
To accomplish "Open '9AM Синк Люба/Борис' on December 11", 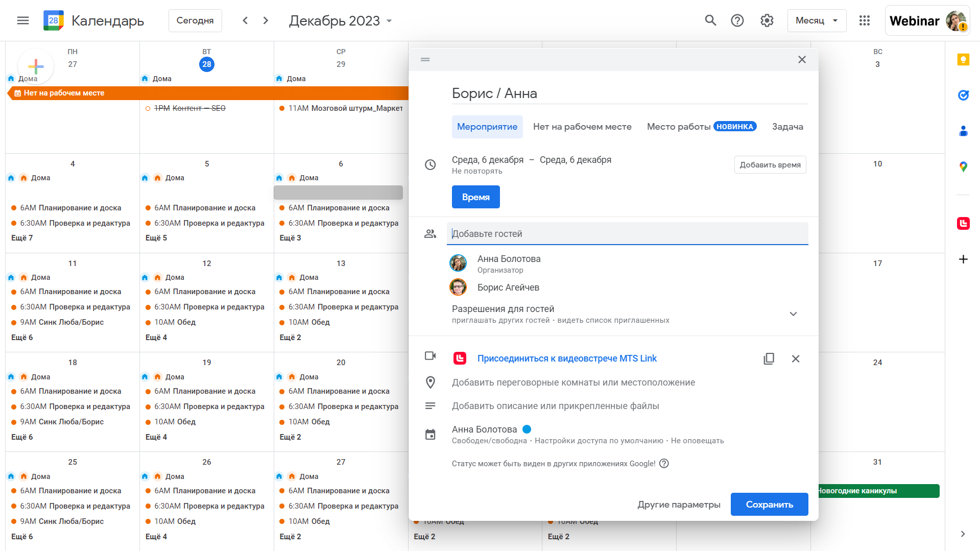I will [57, 322].
